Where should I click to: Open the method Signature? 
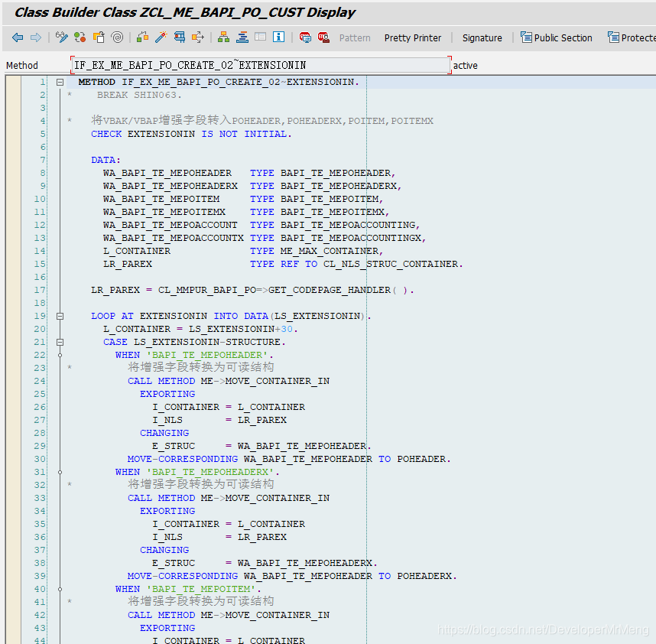pyautogui.click(x=482, y=38)
